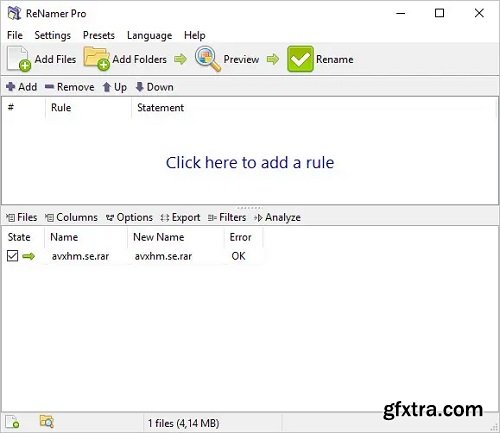Image resolution: width=500 pixels, height=433 pixels.
Task: Click the Preview magnifier icon
Action: coord(207,59)
